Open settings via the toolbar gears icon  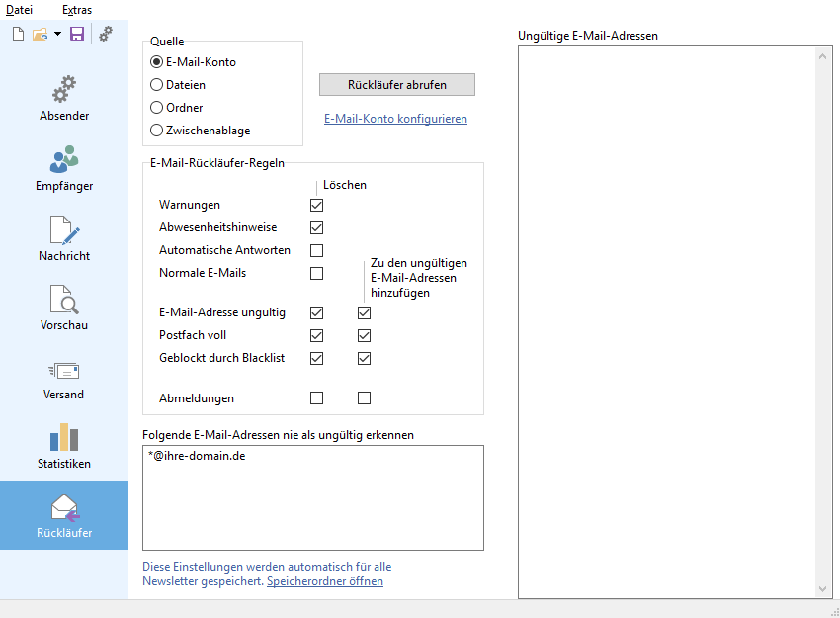(x=106, y=34)
